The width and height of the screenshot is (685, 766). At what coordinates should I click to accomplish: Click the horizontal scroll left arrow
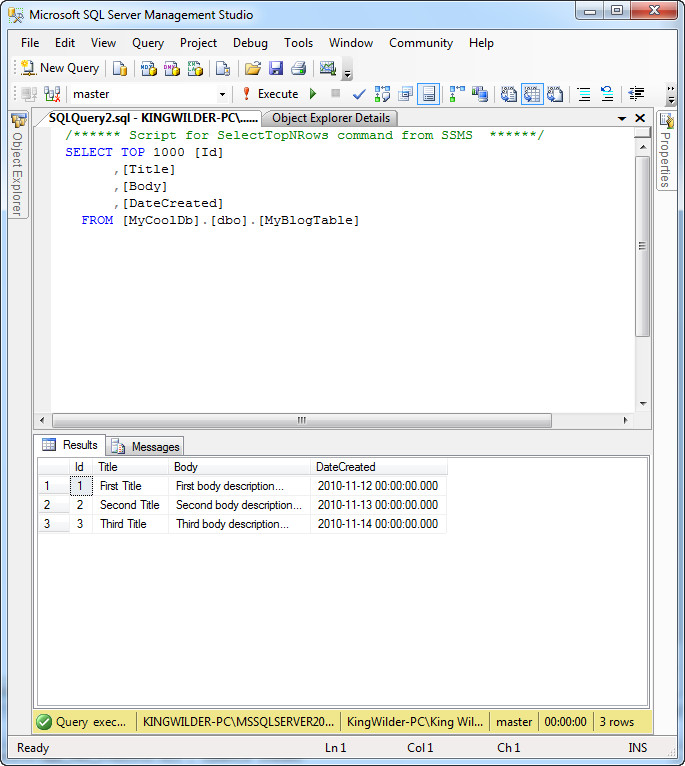[x=42, y=420]
